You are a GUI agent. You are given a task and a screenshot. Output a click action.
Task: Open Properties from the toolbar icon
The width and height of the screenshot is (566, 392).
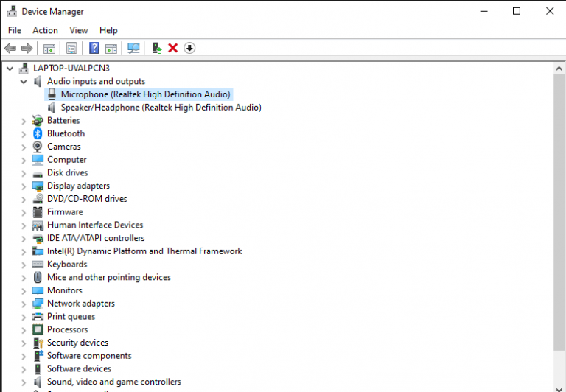coord(71,48)
